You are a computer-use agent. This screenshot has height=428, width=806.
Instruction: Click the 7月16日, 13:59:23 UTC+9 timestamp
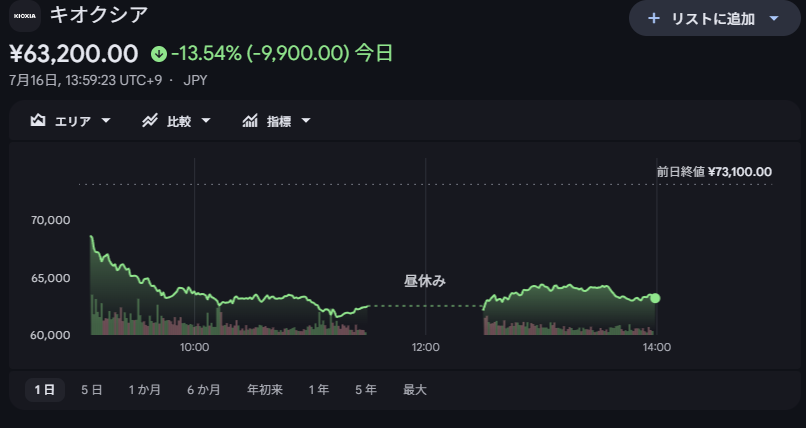tap(86, 81)
